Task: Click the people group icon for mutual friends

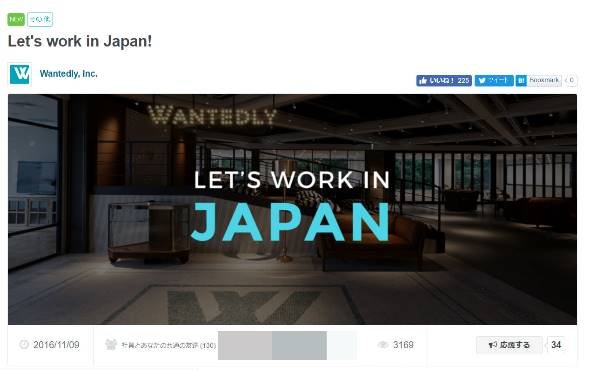Action: [x=111, y=344]
